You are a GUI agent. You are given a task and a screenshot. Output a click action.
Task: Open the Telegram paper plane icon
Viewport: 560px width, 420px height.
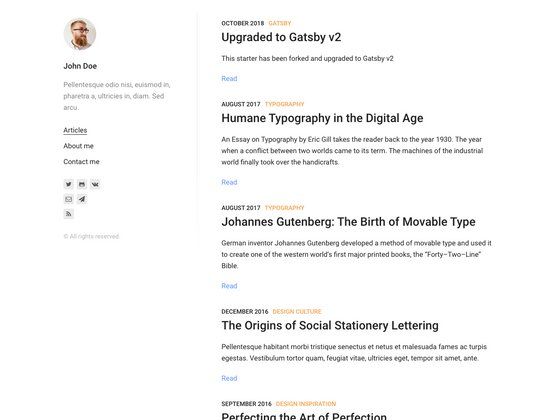coord(82,199)
